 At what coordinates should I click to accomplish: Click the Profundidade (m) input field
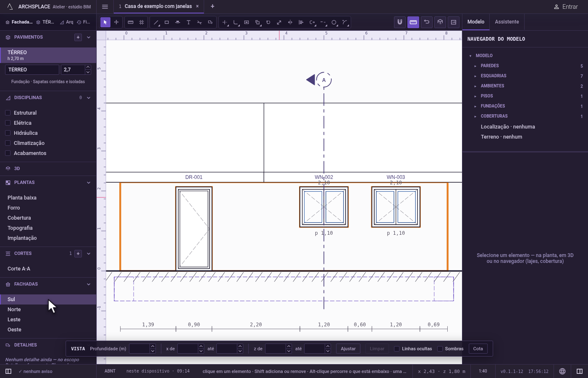[x=139, y=349]
